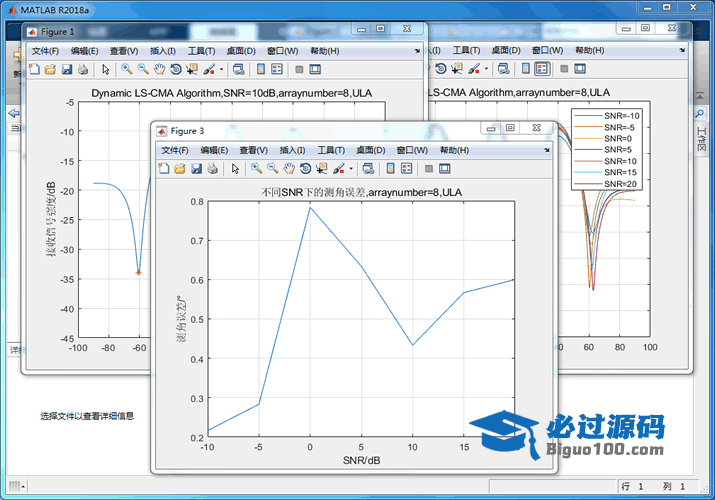
Task: Open 窗口(W) menu in Figure 2
Action: (x=547, y=50)
